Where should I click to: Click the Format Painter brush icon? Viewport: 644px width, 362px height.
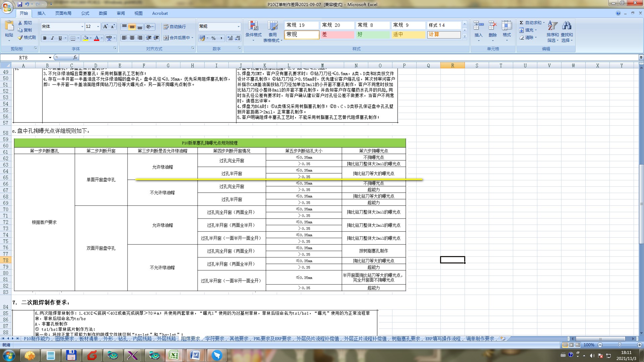click(21, 38)
